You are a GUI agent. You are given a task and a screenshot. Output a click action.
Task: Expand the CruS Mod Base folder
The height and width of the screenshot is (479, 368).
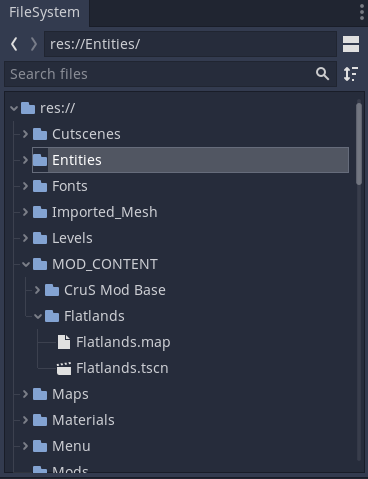(x=37, y=290)
